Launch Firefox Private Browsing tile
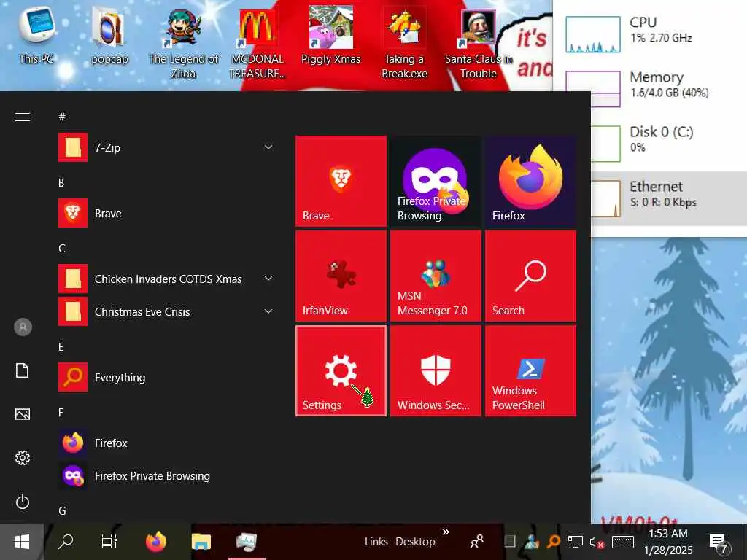Image resolution: width=747 pixels, height=560 pixels. click(x=436, y=181)
